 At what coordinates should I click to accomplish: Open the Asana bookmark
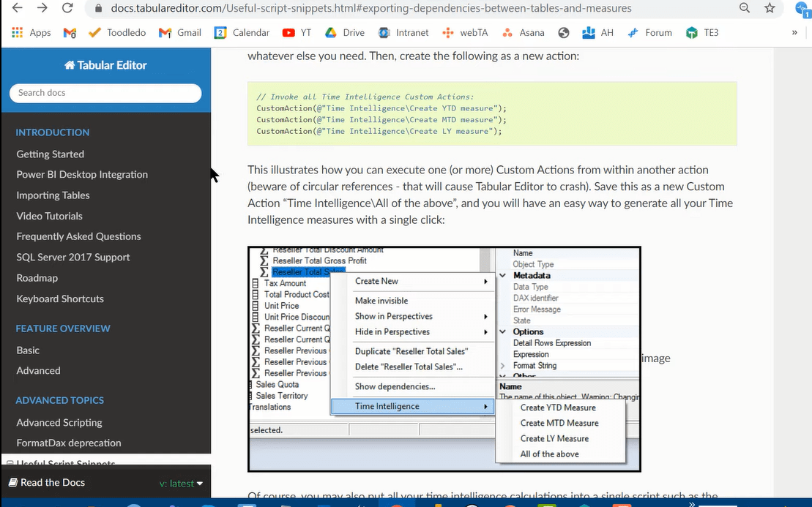pyautogui.click(x=523, y=33)
